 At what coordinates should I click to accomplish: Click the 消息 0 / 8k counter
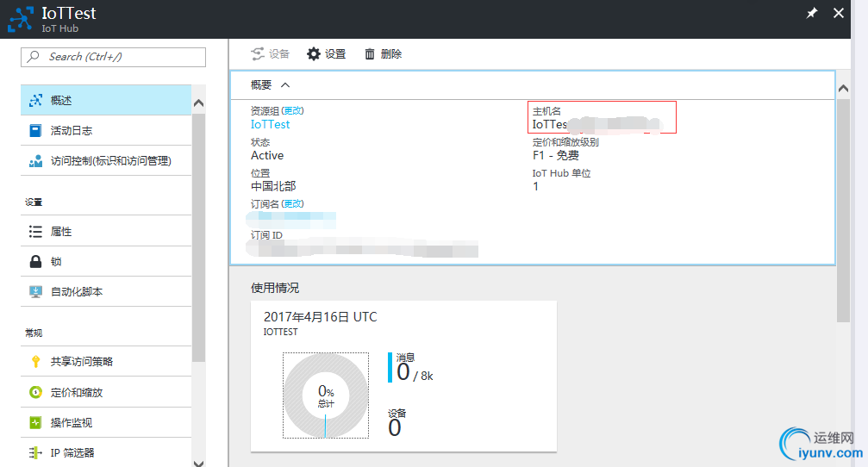(411, 368)
